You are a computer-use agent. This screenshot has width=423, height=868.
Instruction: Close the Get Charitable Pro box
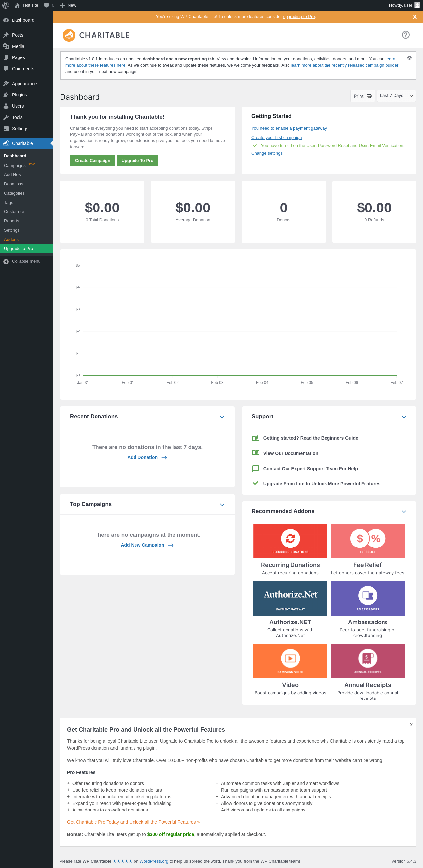[x=411, y=725]
